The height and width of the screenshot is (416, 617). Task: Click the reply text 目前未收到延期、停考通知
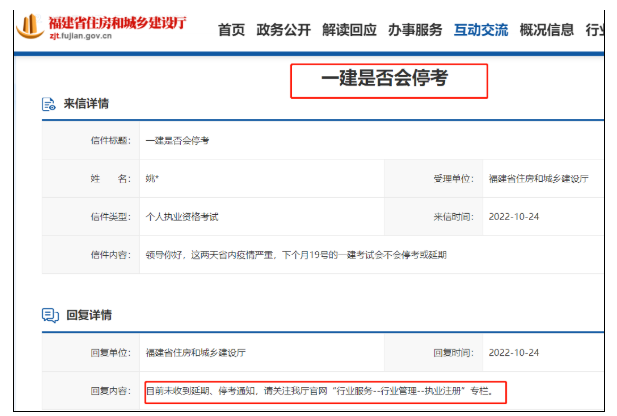[319, 391]
